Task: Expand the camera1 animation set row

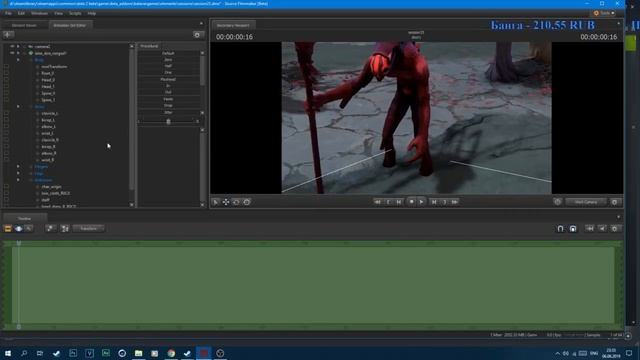Action: pyautogui.click(x=18, y=47)
